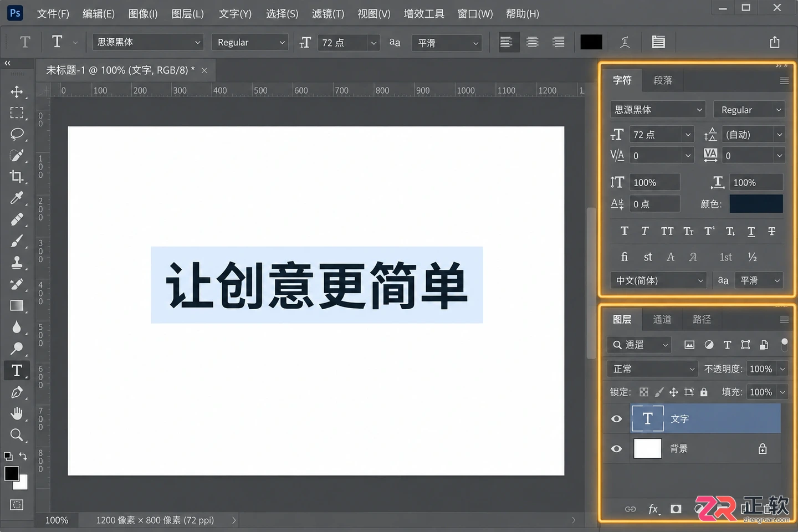Open layer filter type dropdown
This screenshot has width=798, height=532.
(x=639, y=345)
